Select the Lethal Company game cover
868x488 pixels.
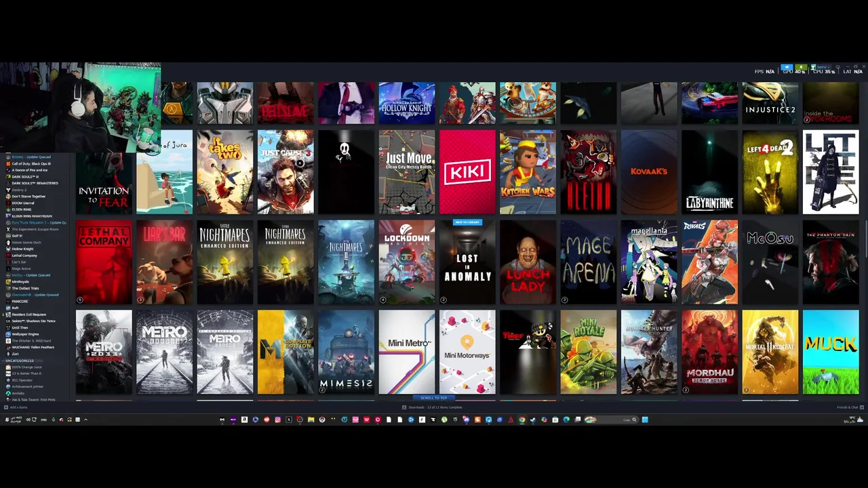pyautogui.click(x=104, y=262)
